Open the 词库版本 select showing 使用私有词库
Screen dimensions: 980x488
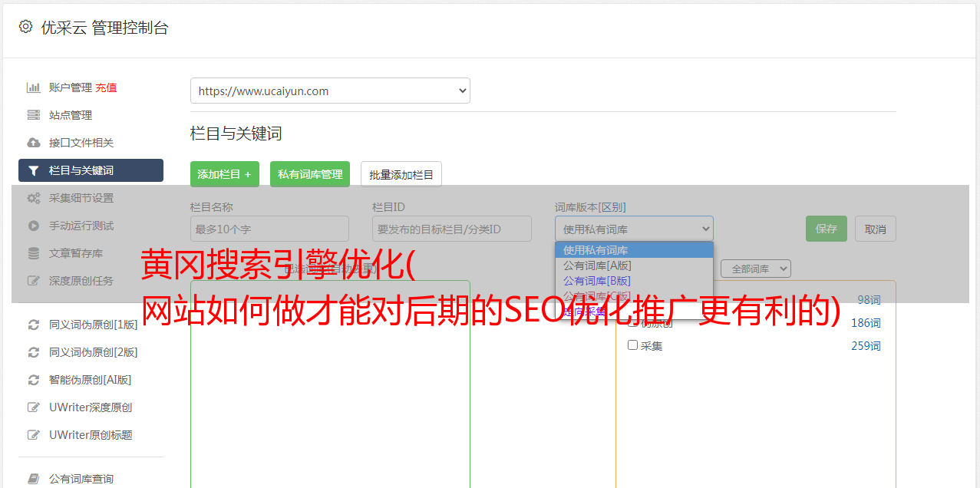(634, 229)
